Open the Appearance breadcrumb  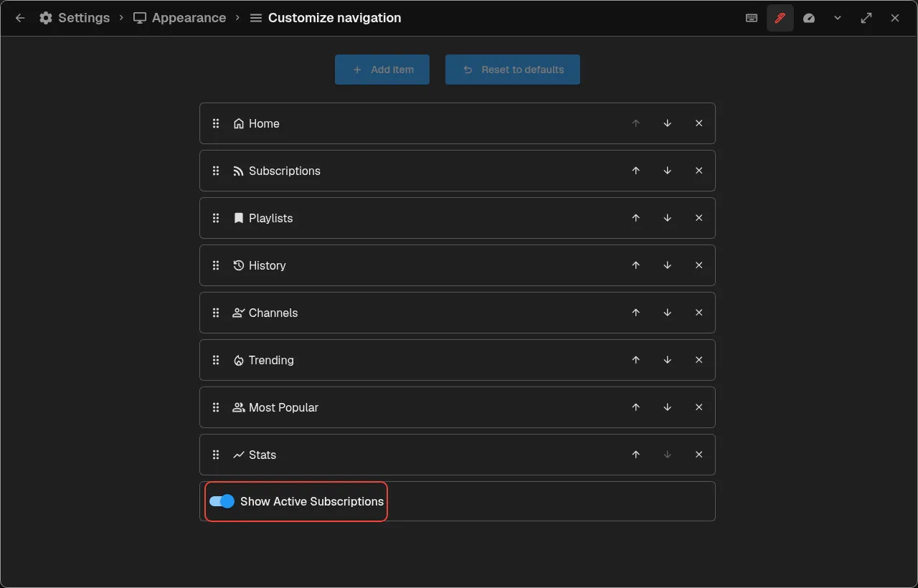(x=179, y=18)
